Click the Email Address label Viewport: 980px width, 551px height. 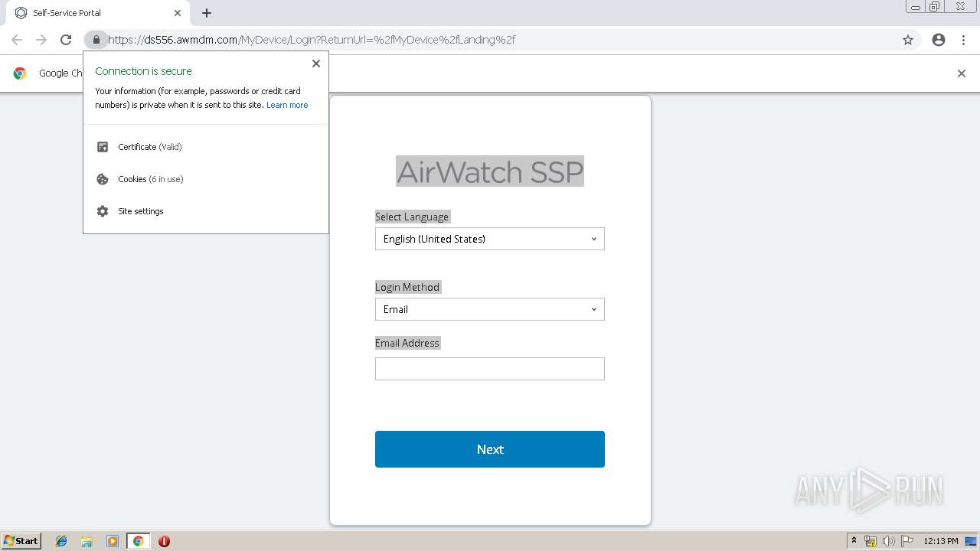tap(407, 343)
